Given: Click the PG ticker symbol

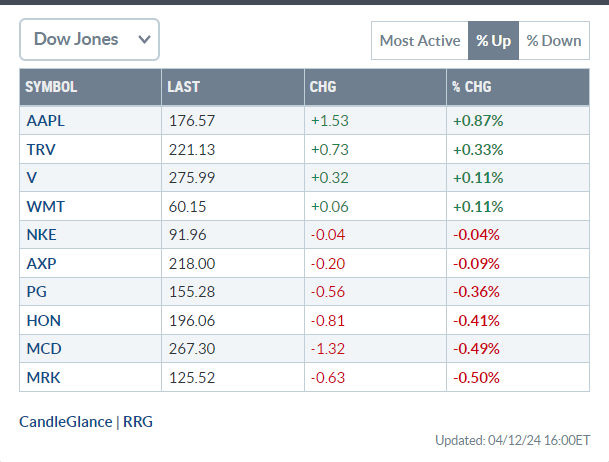Looking at the screenshot, I should 36,293.
